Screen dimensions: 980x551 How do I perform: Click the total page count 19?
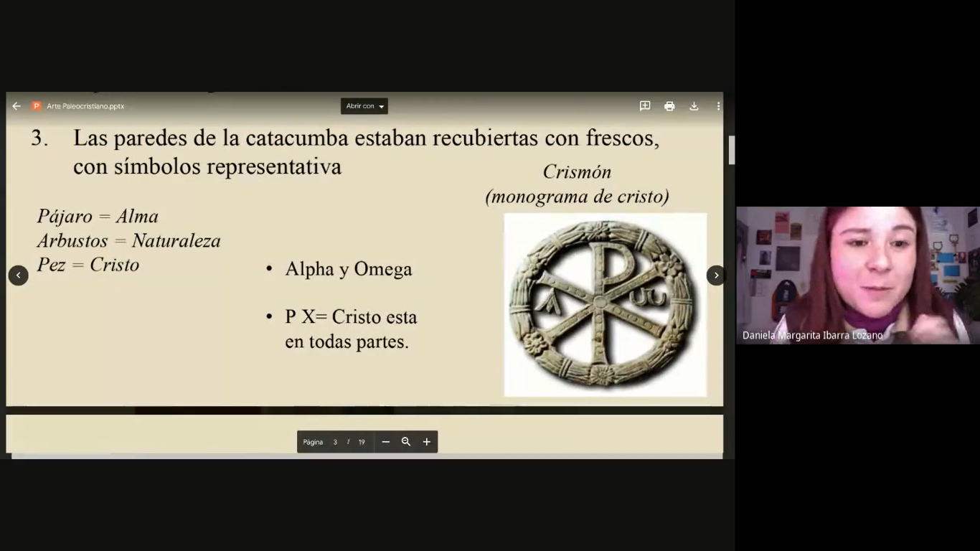(362, 442)
